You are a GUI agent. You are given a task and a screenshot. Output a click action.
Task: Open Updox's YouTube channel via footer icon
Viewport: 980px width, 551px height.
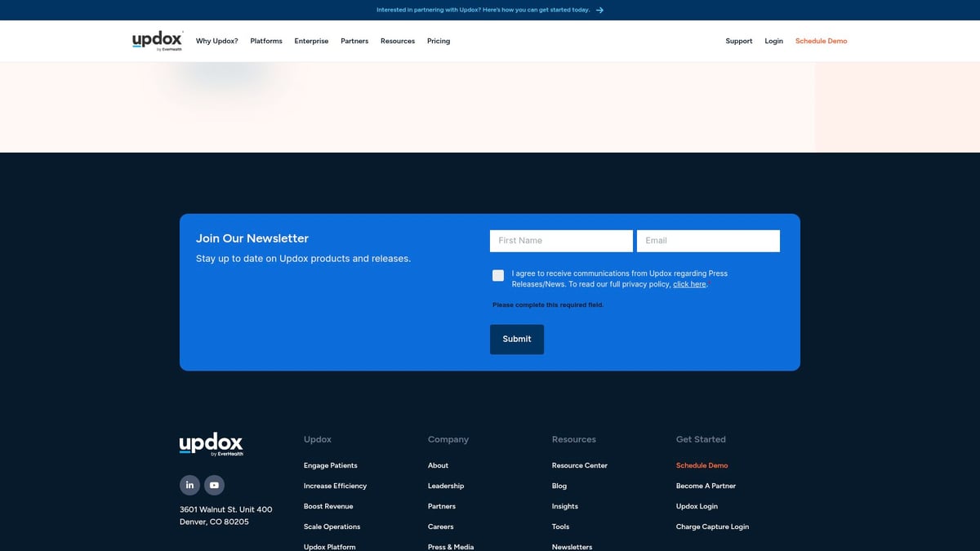pos(214,484)
